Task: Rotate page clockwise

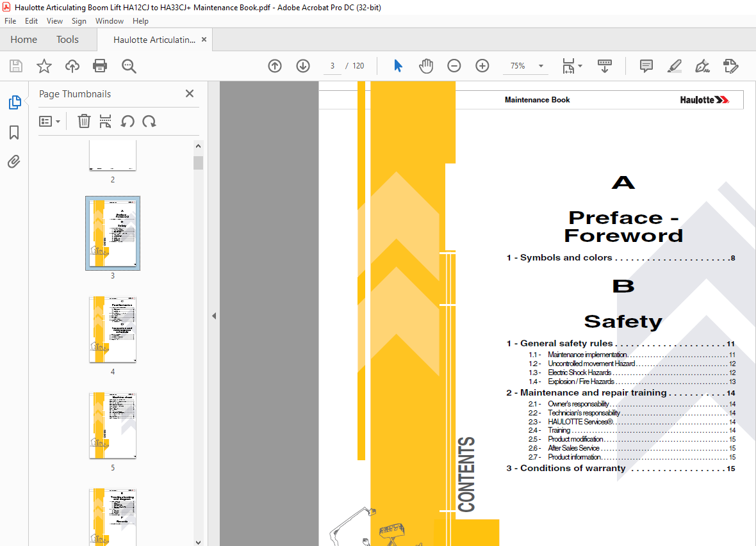Action: click(x=149, y=122)
